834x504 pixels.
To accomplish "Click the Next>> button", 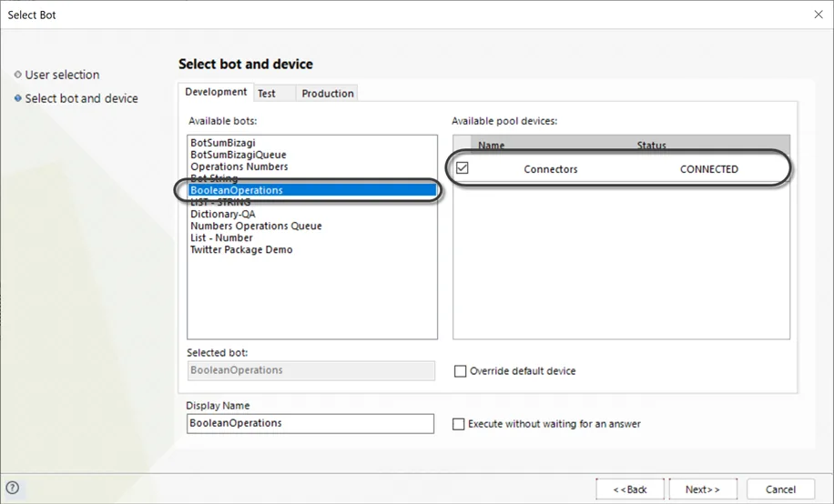I will [703, 489].
